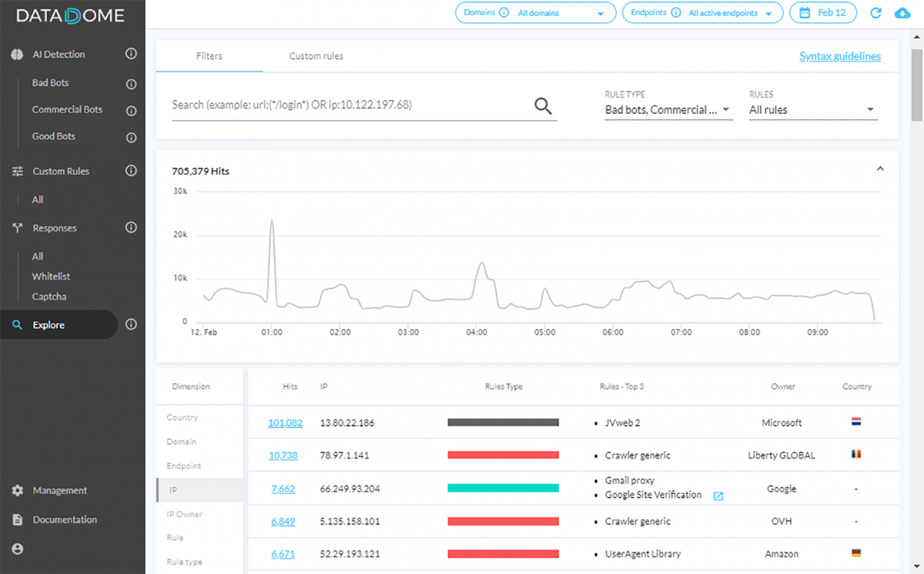The width and height of the screenshot is (924, 574).
Task: Open the calendar Feb 12 date picker
Action: coord(823,12)
